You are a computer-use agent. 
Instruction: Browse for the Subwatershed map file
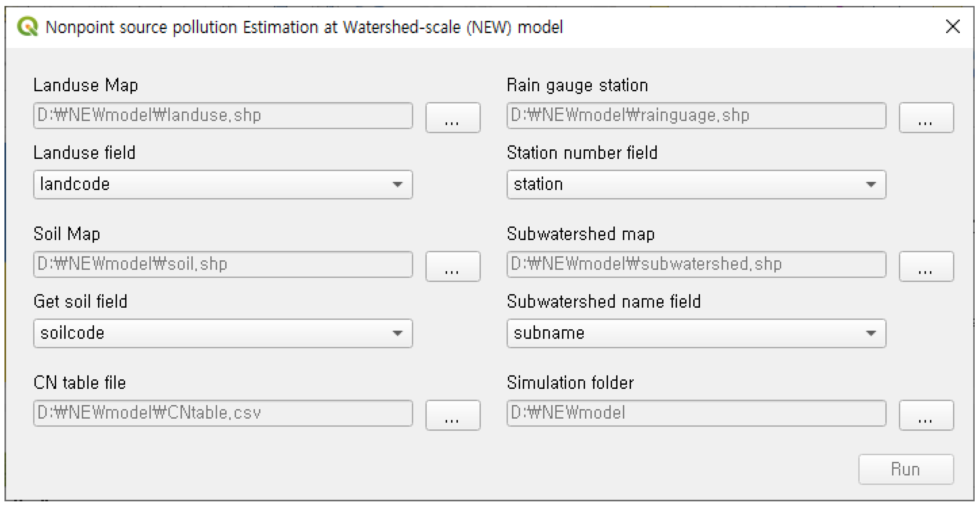926,266
